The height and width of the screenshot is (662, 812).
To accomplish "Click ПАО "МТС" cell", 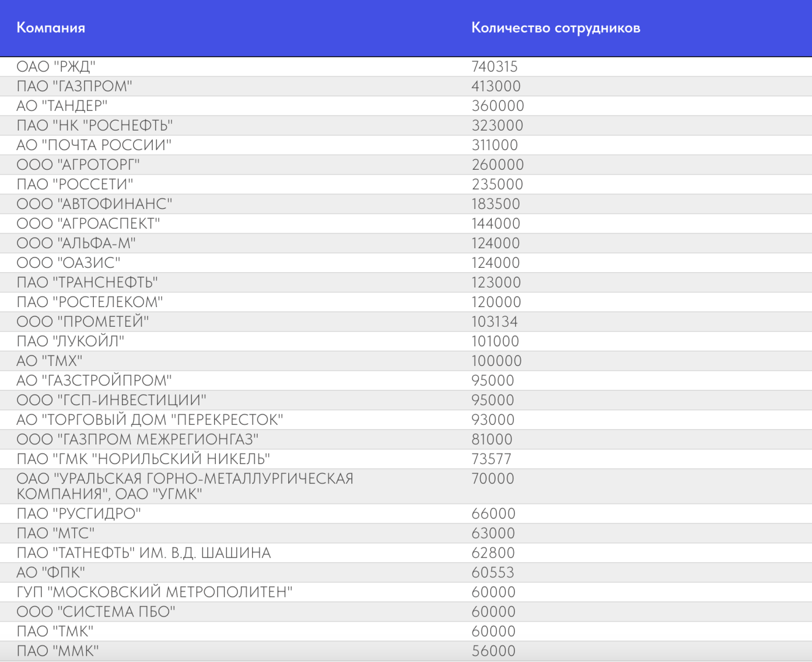I will [x=56, y=533].
